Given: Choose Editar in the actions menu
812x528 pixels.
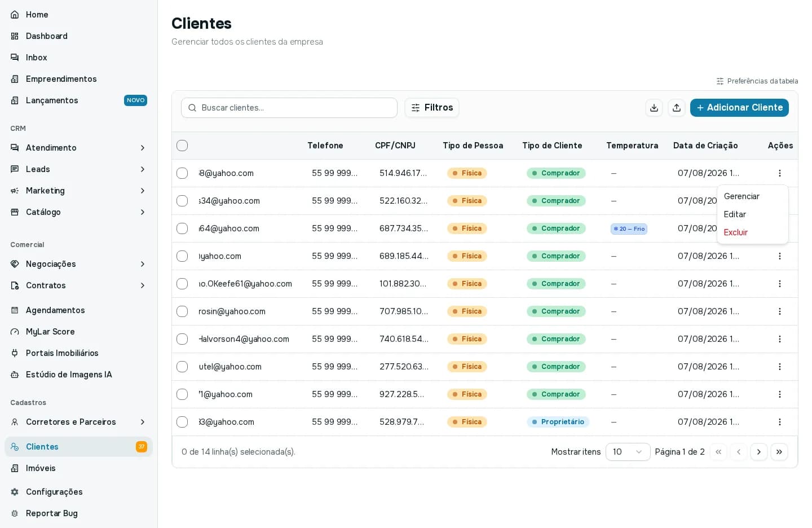Looking at the screenshot, I should (753, 214).
